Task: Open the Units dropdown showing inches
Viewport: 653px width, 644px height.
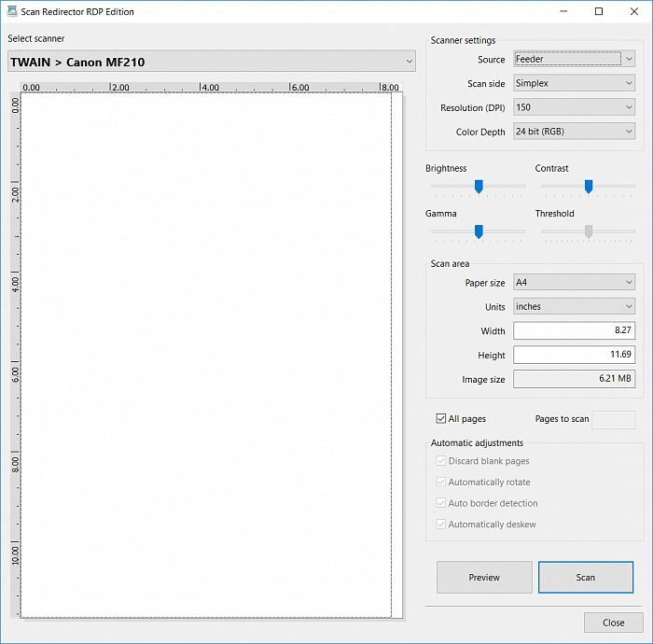Action: tap(574, 306)
